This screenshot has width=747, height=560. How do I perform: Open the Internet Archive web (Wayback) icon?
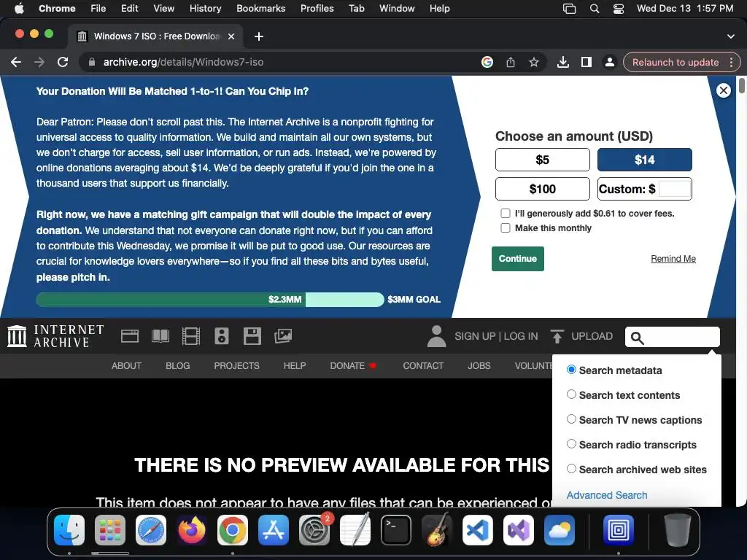pos(130,336)
